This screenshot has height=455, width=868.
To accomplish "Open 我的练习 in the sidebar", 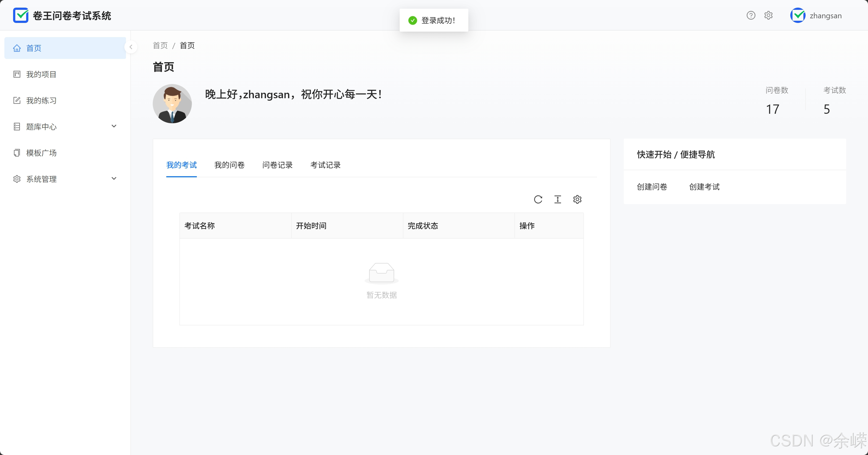I will tap(65, 100).
